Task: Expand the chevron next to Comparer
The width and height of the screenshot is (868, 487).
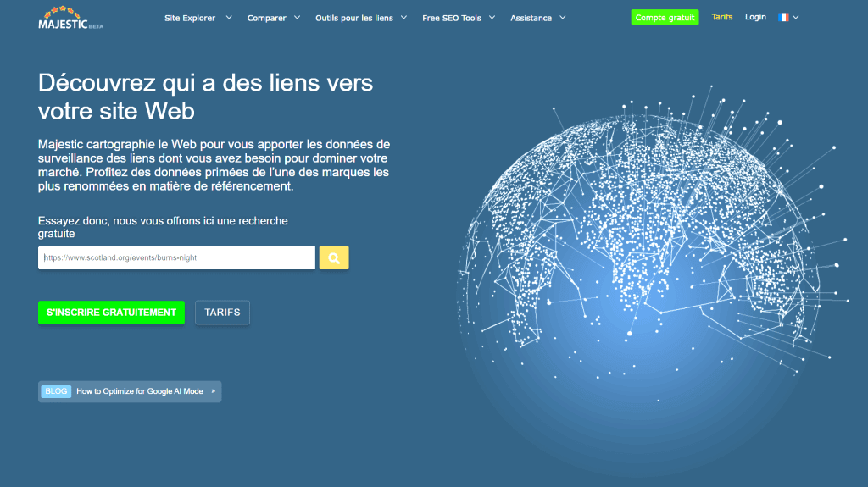Action: point(297,18)
